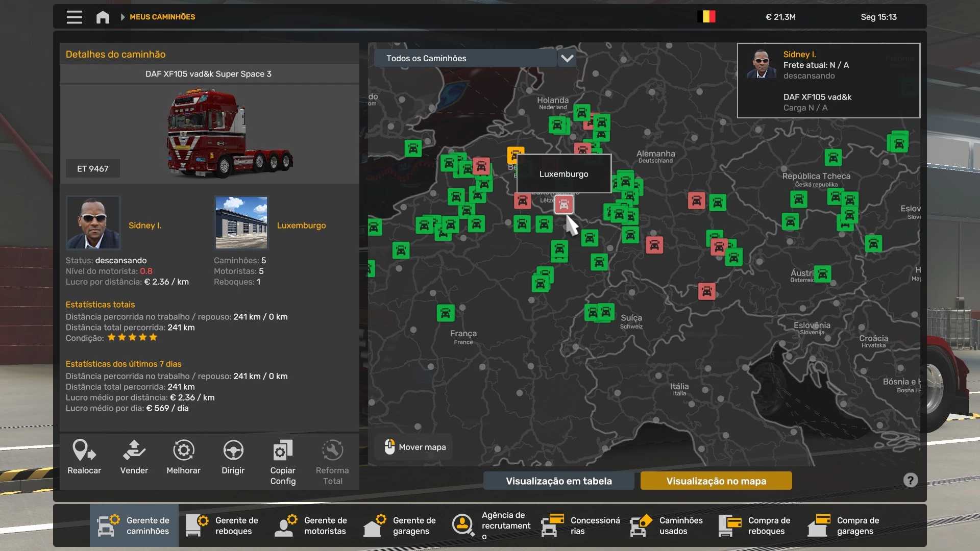Open Gerente de motoristas tab
Viewport: 980px width, 551px height.
tap(311, 525)
